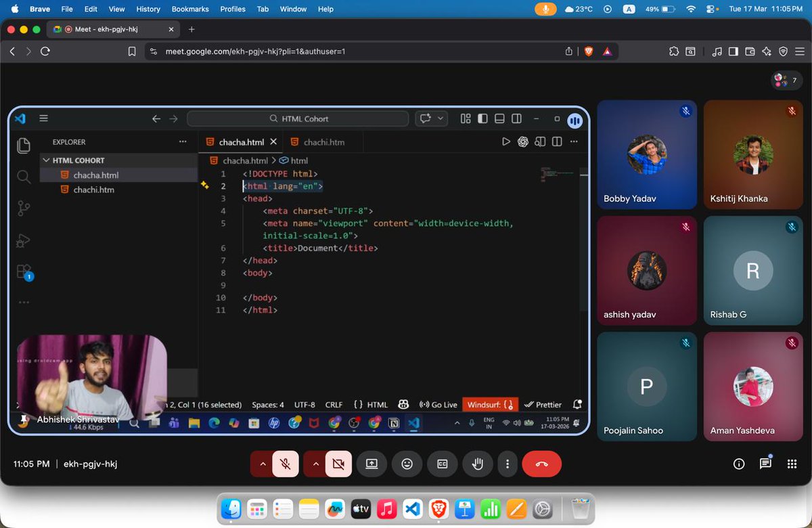Open the Profiles menu
The width and height of the screenshot is (812, 528).
tap(233, 9)
